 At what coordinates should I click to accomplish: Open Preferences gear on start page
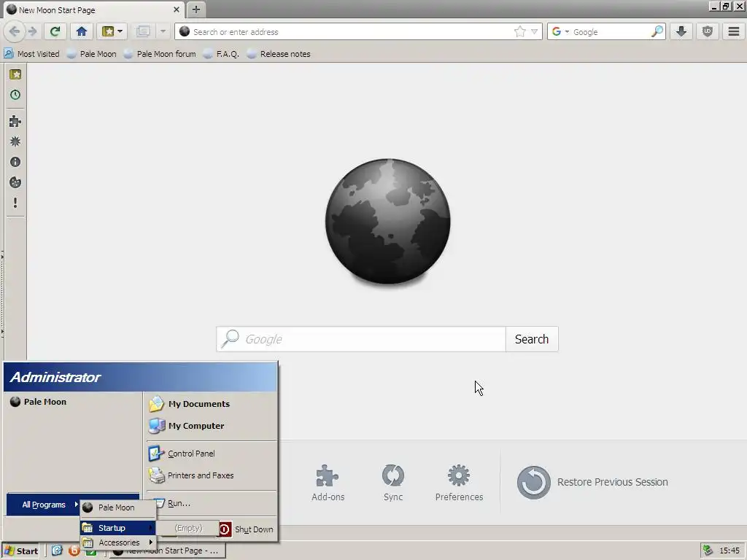pyautogui.click(x=459, y=483)
